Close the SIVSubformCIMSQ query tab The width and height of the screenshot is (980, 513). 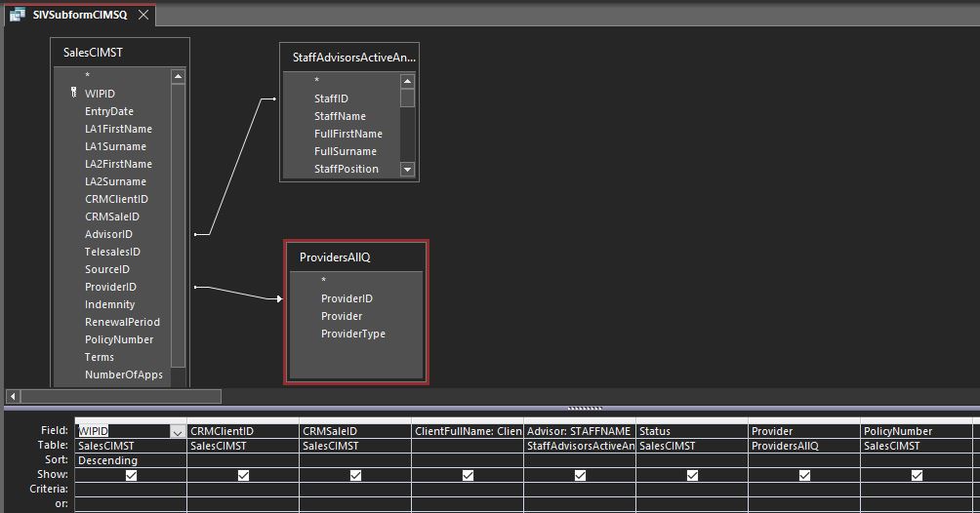[143, 15]
